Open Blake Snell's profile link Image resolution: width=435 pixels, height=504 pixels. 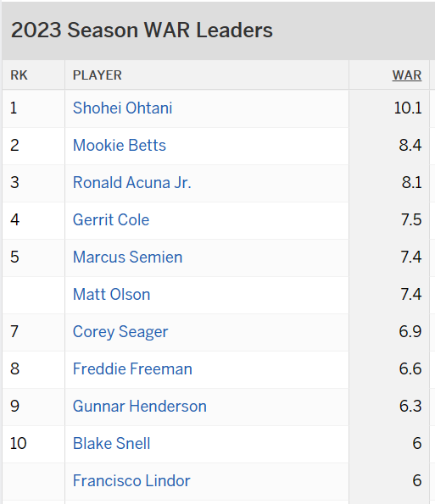coord(111,444)
